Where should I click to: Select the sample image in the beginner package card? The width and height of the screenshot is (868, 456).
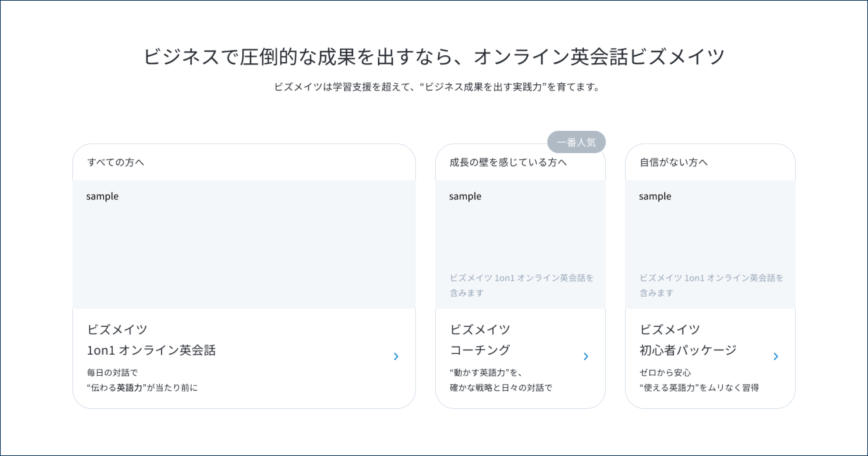tap(710, 244)
